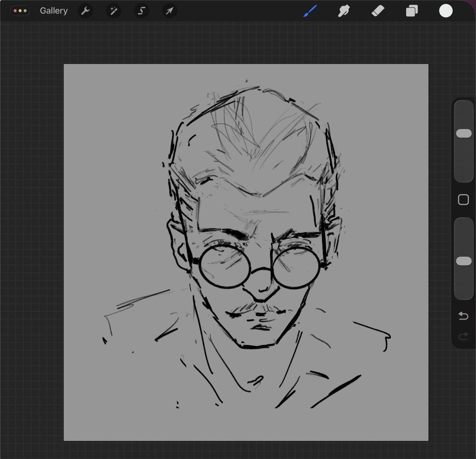Select the Smudge tool
The height and width of the screenshot is (459, 476).
pyautogui.click(x=344, y=11)
